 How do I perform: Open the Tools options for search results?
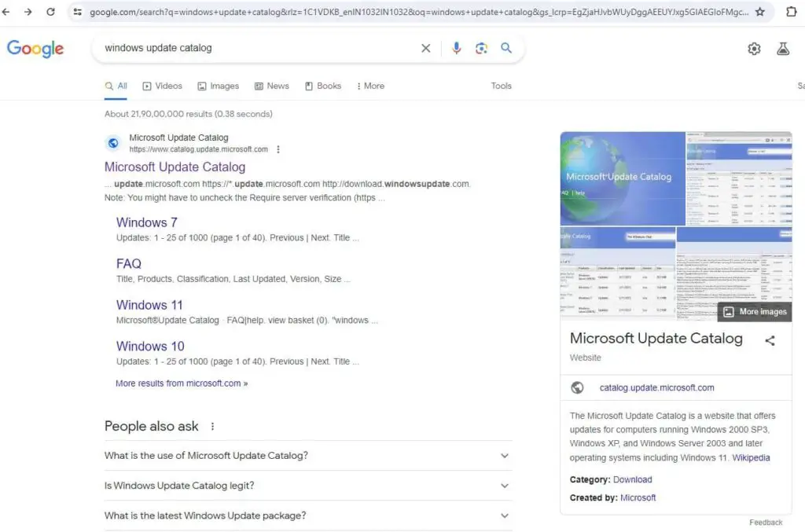point(501,86)
